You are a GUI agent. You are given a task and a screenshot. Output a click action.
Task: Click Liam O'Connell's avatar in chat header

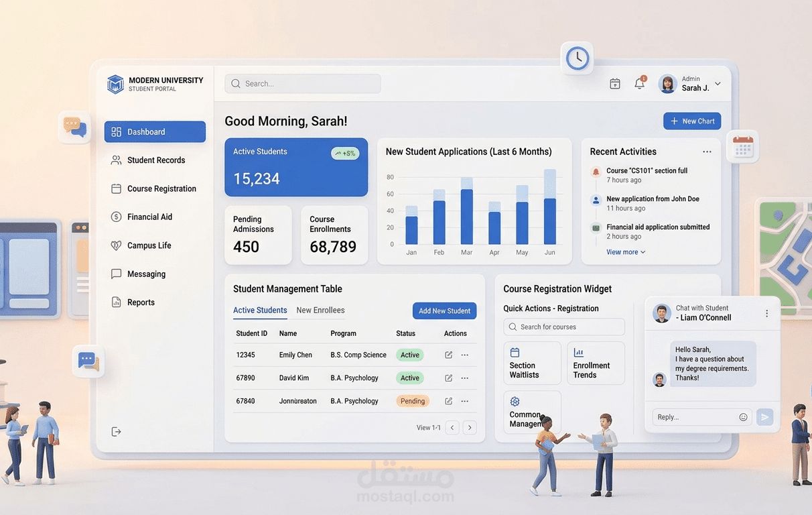pyautogui.click(x=662, y=313)
